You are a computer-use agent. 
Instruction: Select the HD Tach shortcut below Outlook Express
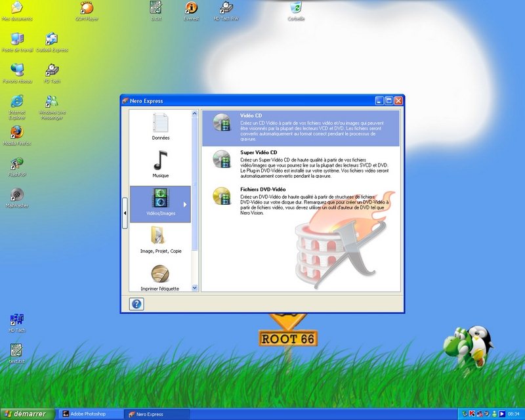coord(52,73)
